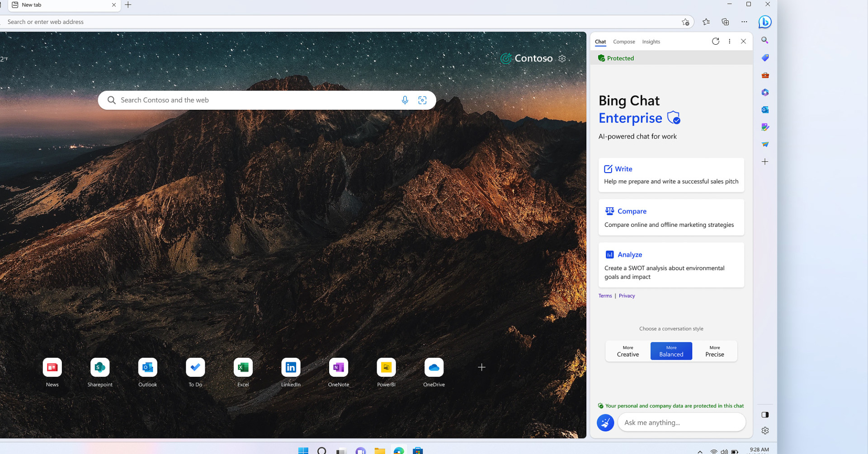Open the Terms link
Viewport: 868px width, 454px height.
click(605, 296)
